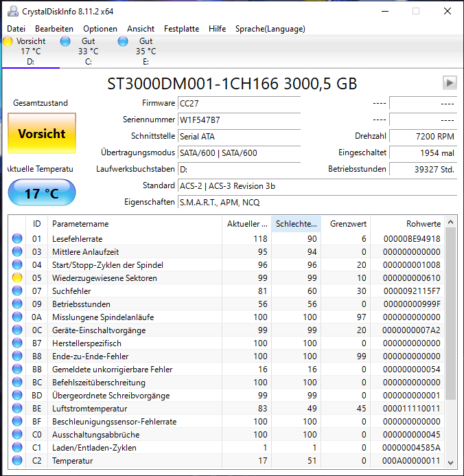
Task: Open the Festplatte menu
Action: (x=181, y=29)
